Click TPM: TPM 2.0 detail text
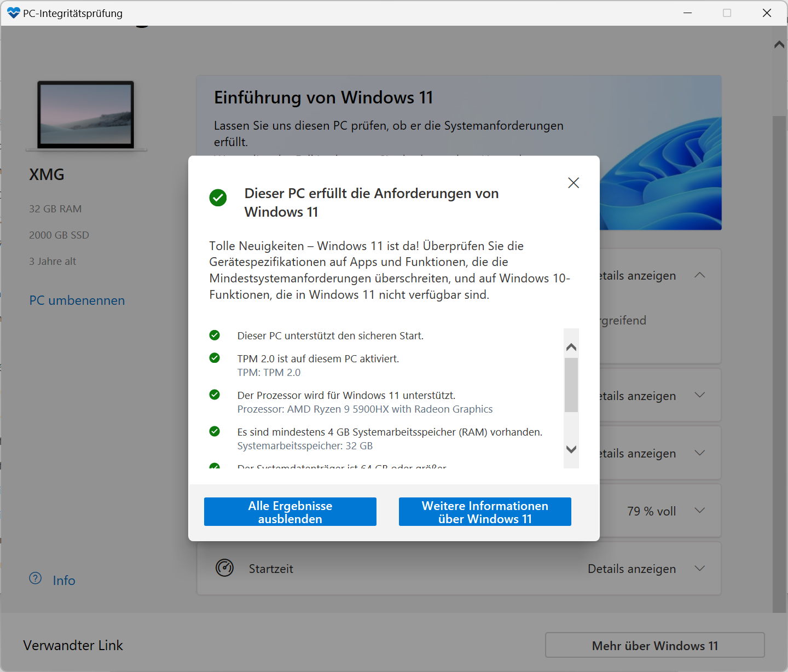The image size is (788, 672). [x=269, y=373]
